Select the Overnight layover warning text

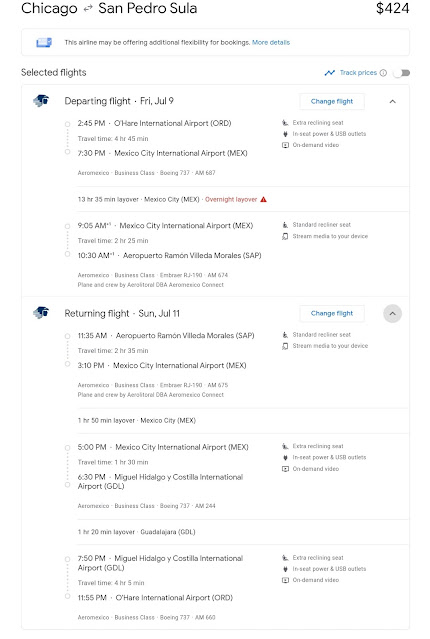pos(231,199)
